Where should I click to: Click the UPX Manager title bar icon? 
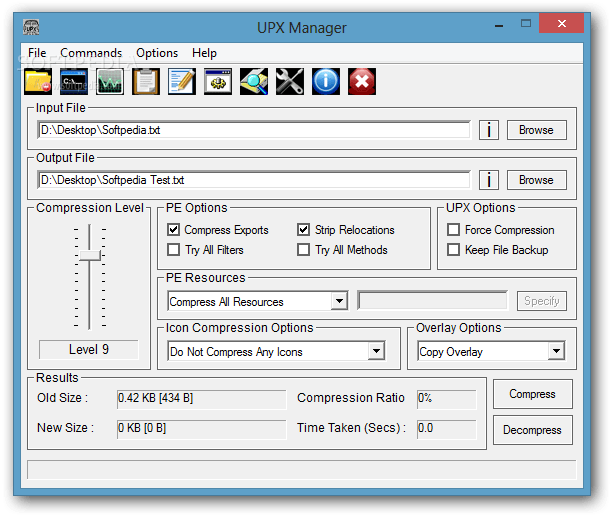pyautogui.click(x=31, y=27)
